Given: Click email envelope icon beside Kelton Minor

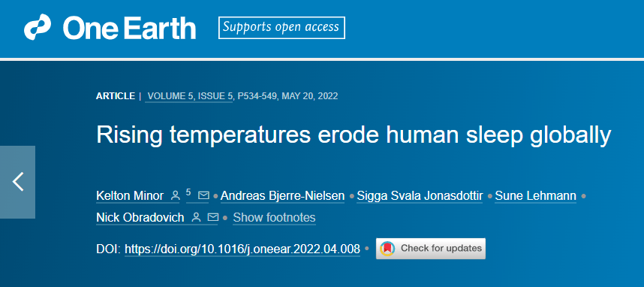Looking at the screenshot, I should pos(203,196).
